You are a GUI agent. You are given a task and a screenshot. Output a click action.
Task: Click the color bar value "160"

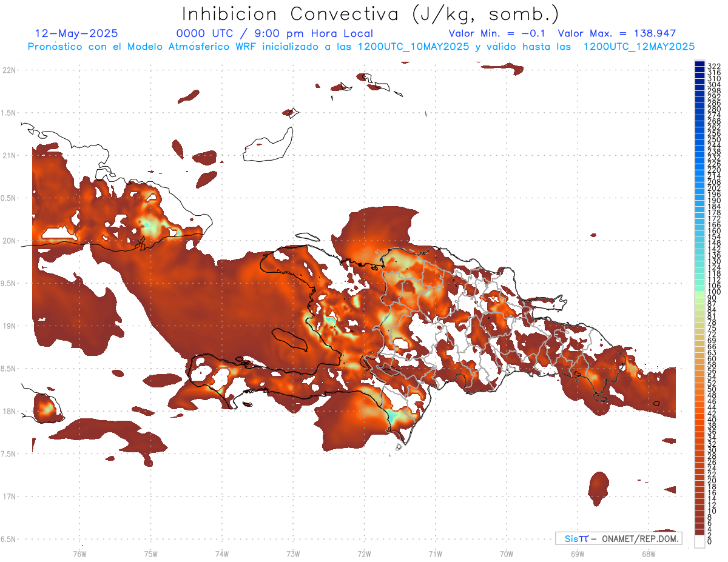pyautogui.click(x=714, y=231)
